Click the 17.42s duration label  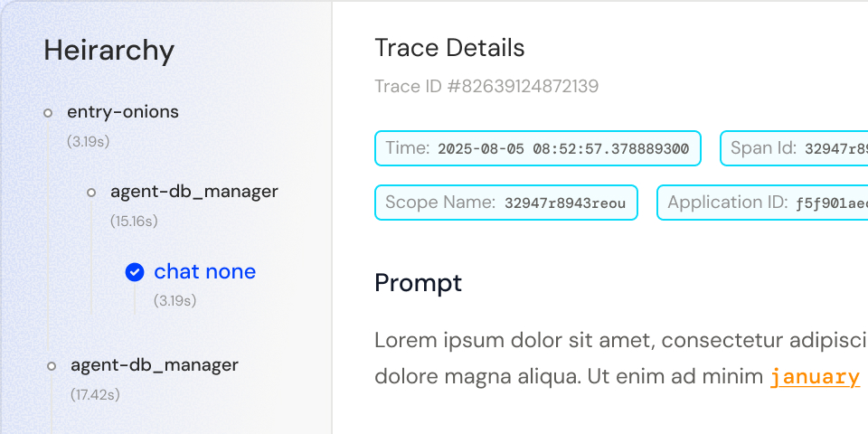pyautogui.click(x=95, y=394)
